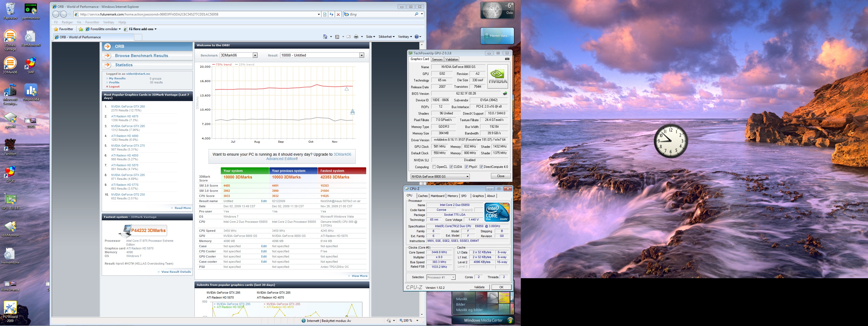
Task: Click the read mail icon in IE
Action: coord(348,37)
